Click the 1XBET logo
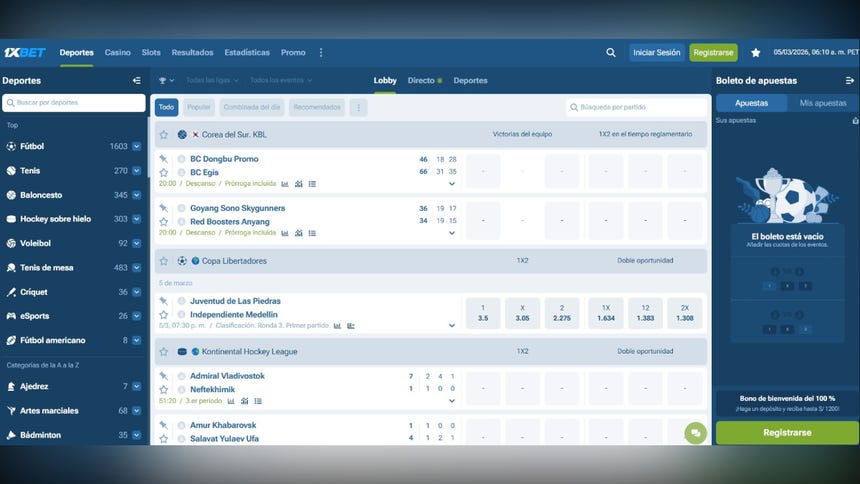The height and width of the screenshot is (484, 860). (25, 53)
